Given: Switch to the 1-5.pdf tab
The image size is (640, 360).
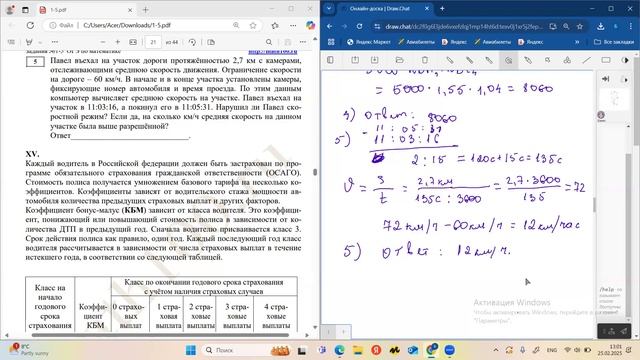Looking at the screenshot, I should [x=85, y=10].
